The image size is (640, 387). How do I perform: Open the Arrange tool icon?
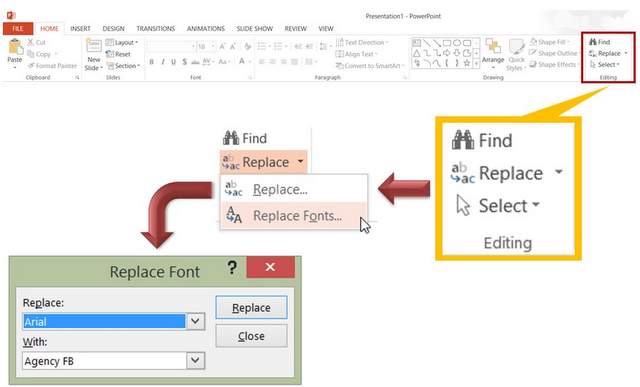[x=493, y=47]
